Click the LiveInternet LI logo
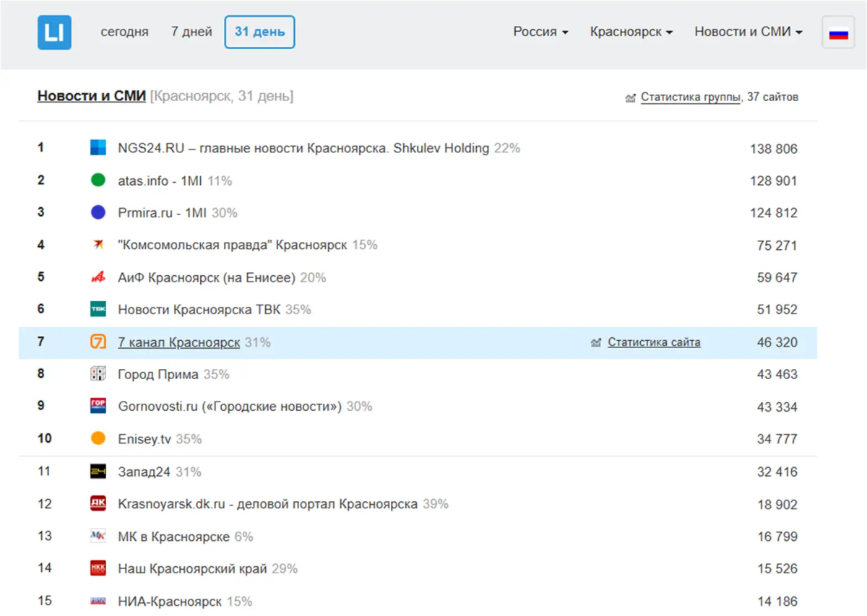This screenshot has height=616, width=867. click(x=54, y=32)
